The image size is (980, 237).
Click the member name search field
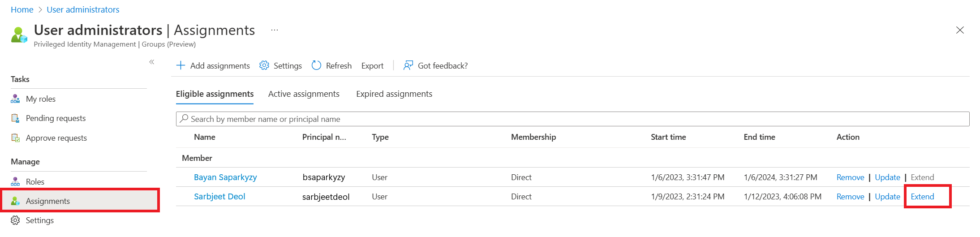click(x=572, y=119)
